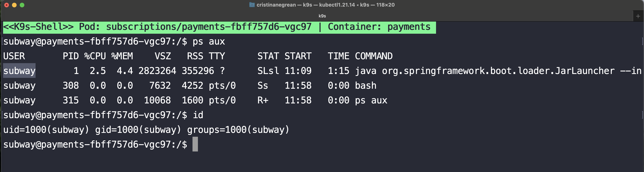Image resolution: width=644 pixels, height=172 pixels.
Task: Click the yellow minimize window button
Action: tap(14, 5)
